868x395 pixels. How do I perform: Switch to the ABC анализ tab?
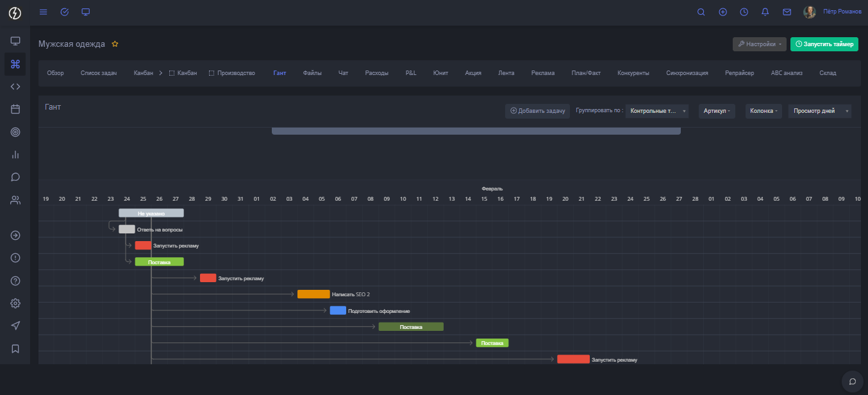tap(787, 73)
